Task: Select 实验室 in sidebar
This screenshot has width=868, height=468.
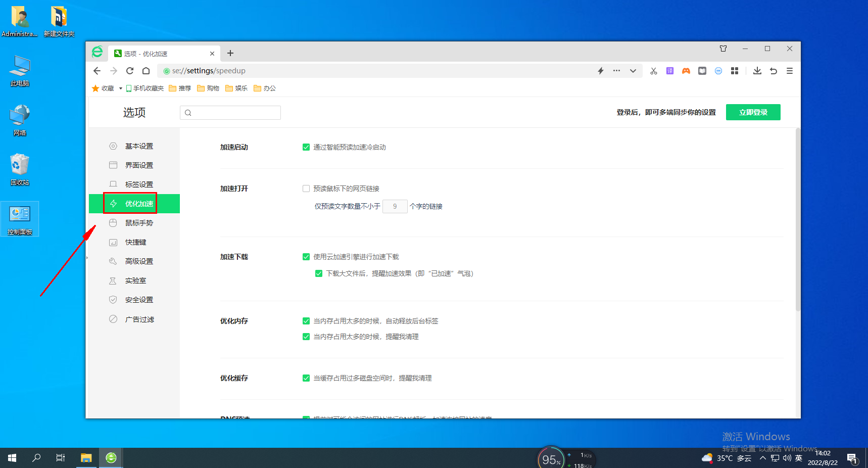Action: pyautogui.click(x=134, y=280)
